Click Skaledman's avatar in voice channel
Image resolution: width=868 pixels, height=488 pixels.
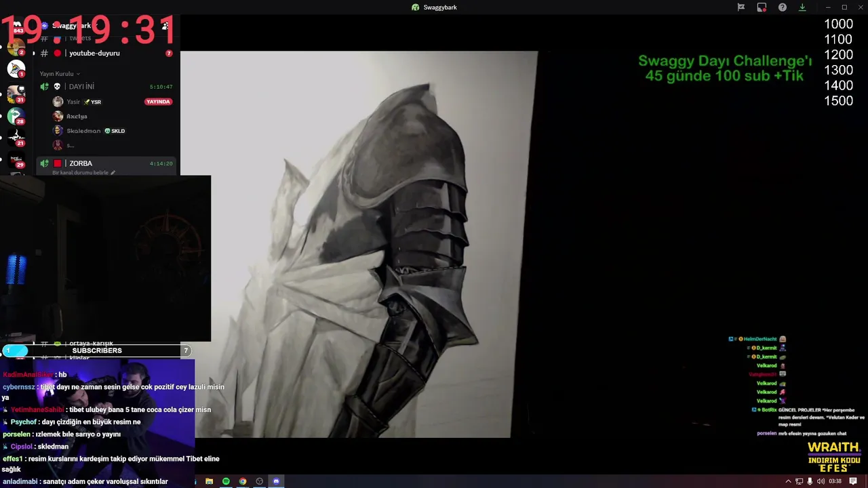[x=58, y=131]
